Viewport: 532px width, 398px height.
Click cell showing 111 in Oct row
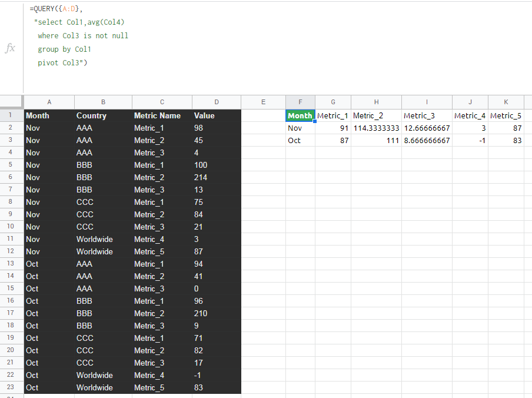pos(376,141)
